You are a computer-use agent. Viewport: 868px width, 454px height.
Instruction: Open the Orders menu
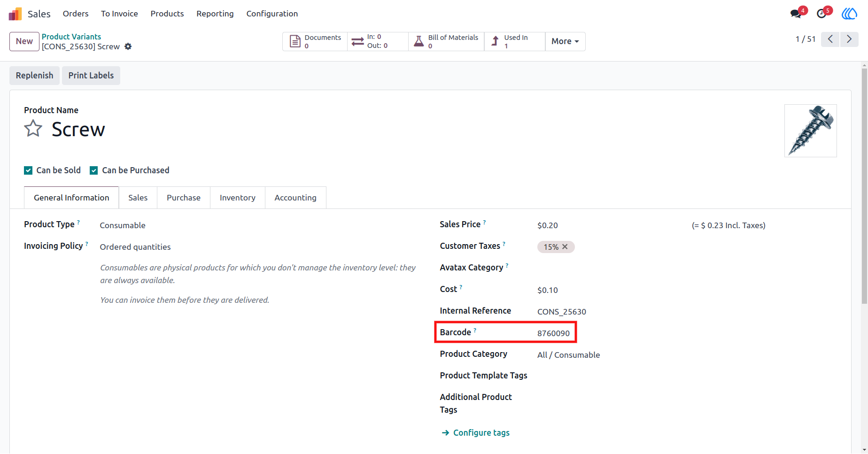pyautogui.click(x=76, y=14)
